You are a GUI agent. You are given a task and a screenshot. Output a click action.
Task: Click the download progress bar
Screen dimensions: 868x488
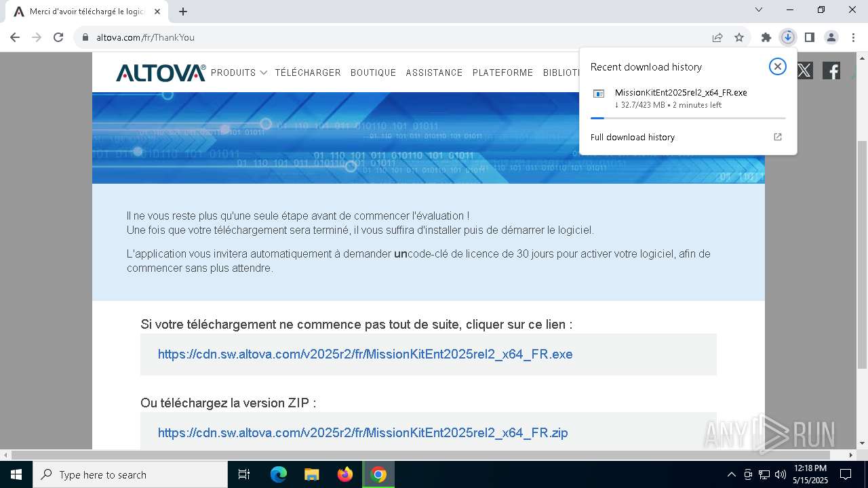[x=688, y=118]
